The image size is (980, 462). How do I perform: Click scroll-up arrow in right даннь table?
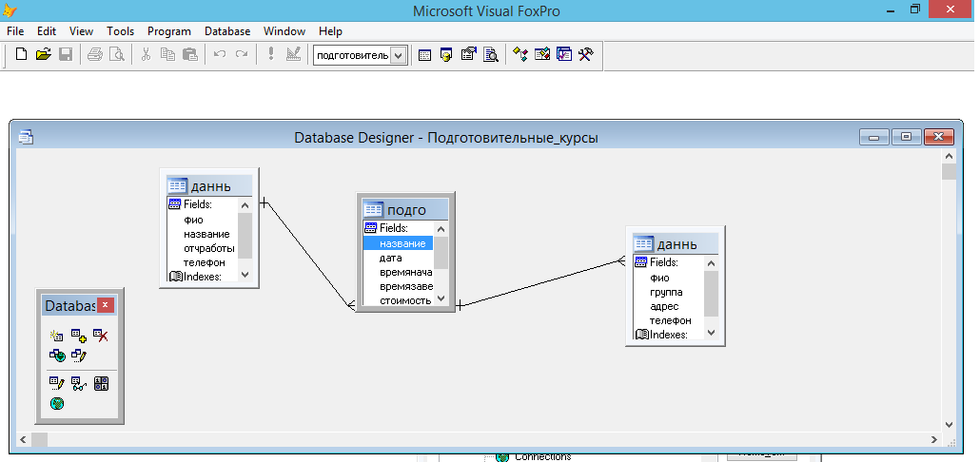(x=712, y=262)
